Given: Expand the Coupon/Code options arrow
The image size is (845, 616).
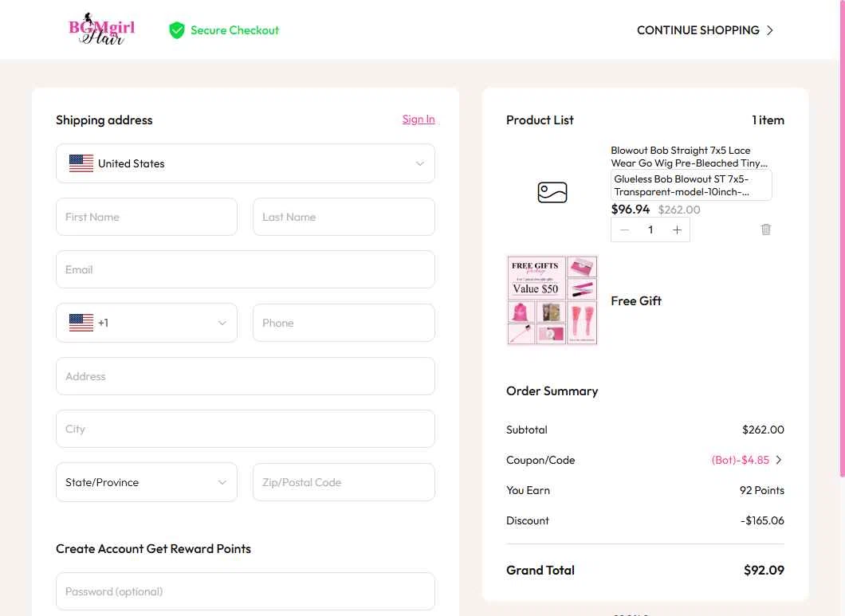Looking at the screenshot, I should [x=779, y=460].
